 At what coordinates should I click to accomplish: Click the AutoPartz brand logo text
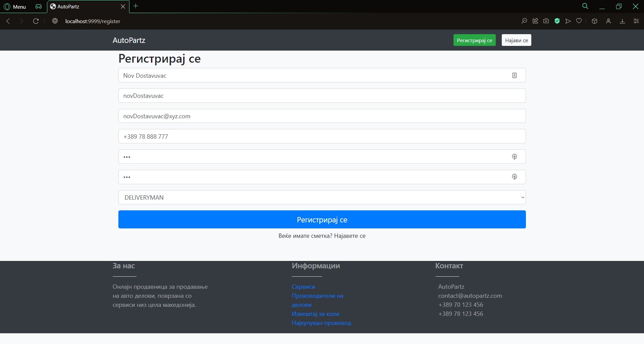[129, 41]
